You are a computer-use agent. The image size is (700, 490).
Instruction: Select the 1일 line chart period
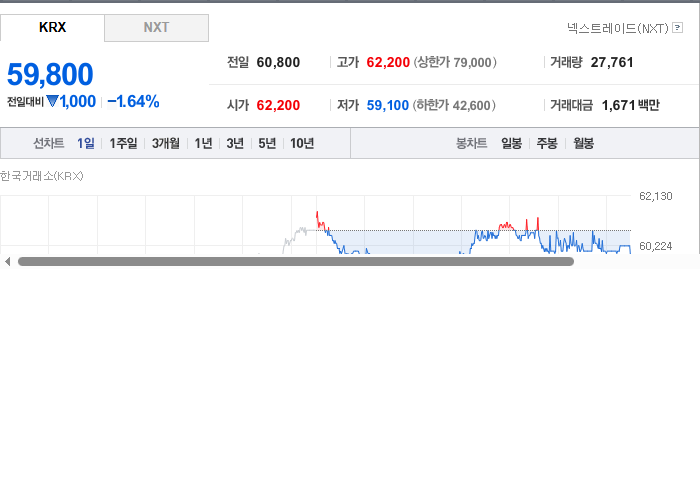click(86, 143)
